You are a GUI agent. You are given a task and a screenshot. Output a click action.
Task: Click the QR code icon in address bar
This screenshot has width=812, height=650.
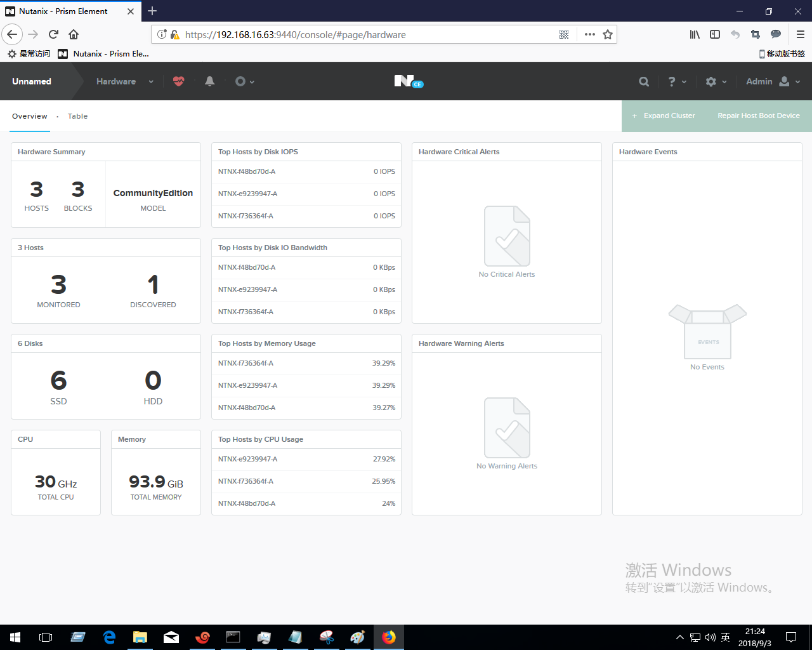coord(564,34)
